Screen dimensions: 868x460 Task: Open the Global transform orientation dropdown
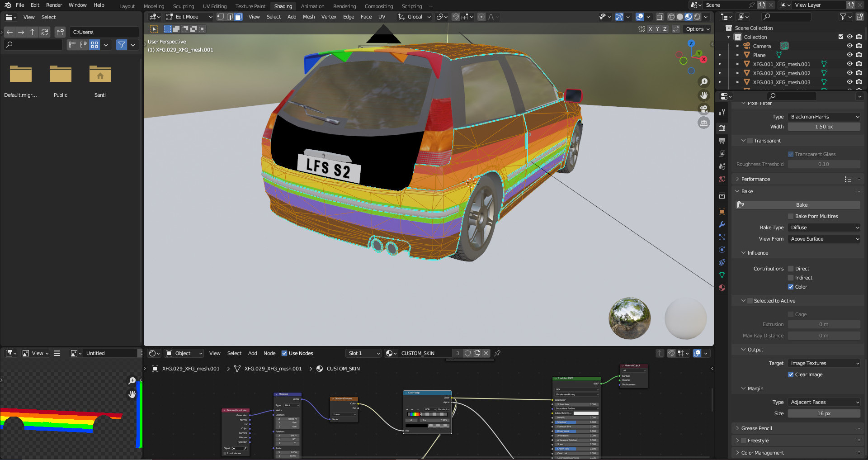coord(414,17)
